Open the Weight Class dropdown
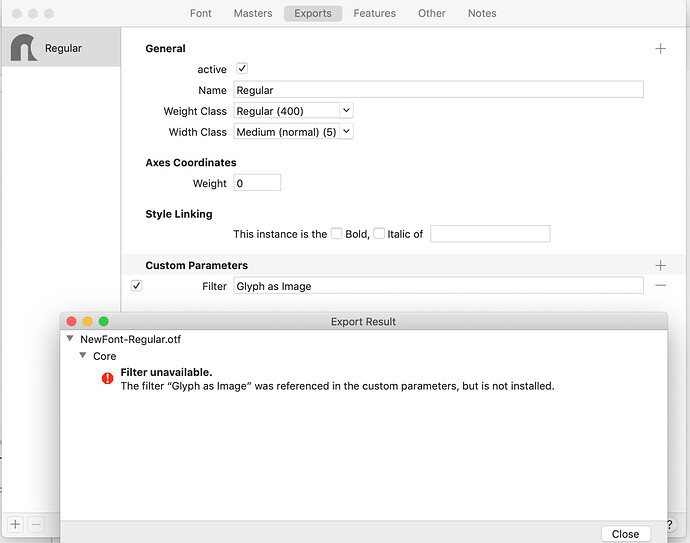This screenshot has width=690, height=543. (x=346, y=110)
